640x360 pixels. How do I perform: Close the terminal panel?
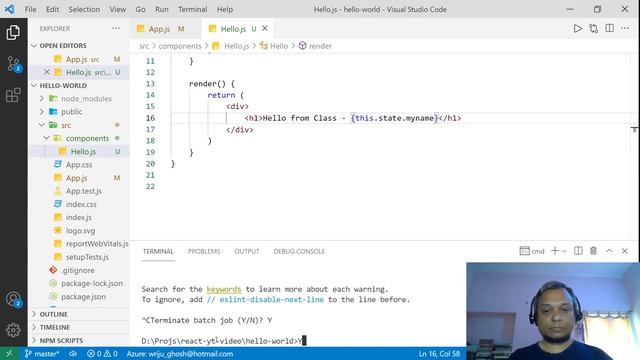click(624, 251)
